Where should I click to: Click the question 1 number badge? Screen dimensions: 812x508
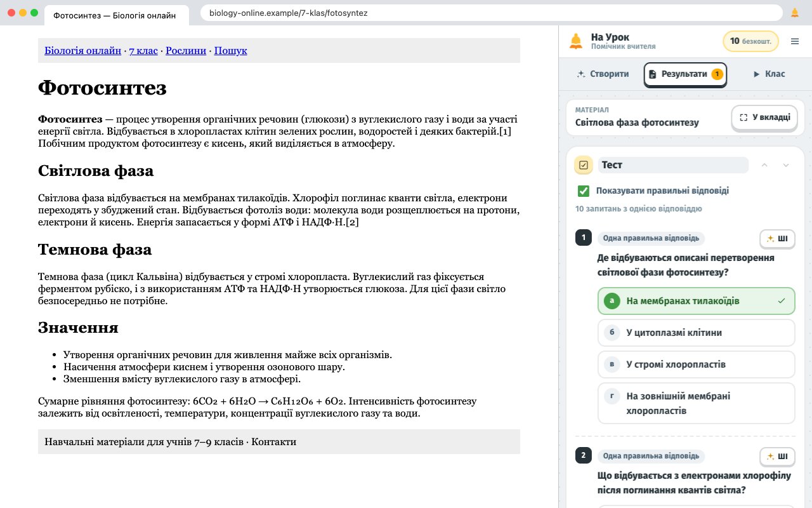[584, 238]
